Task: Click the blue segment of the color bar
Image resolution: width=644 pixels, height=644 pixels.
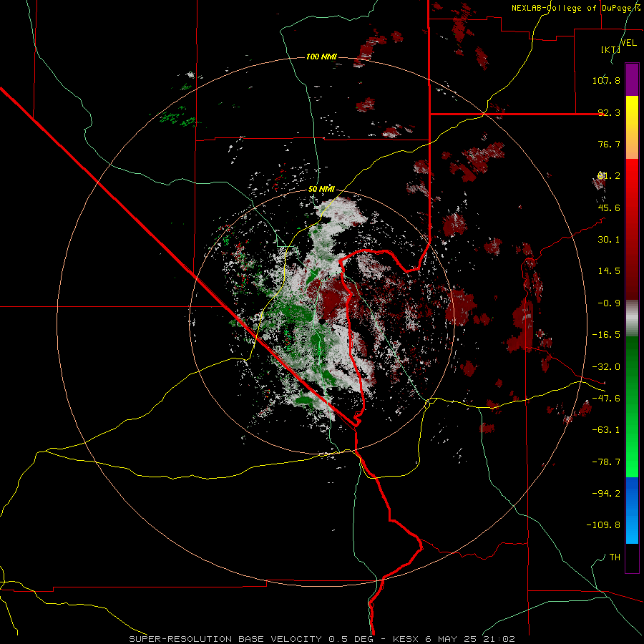Action: (x=632, y=510)
